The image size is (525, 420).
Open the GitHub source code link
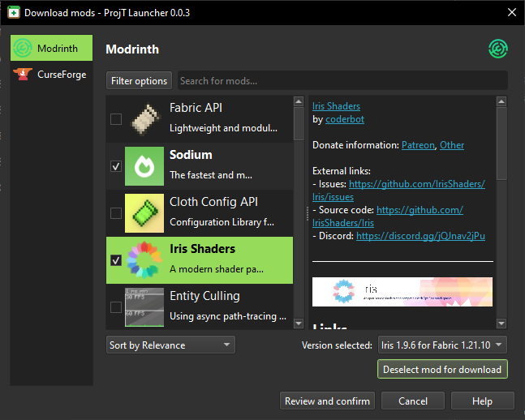(420, 210)
